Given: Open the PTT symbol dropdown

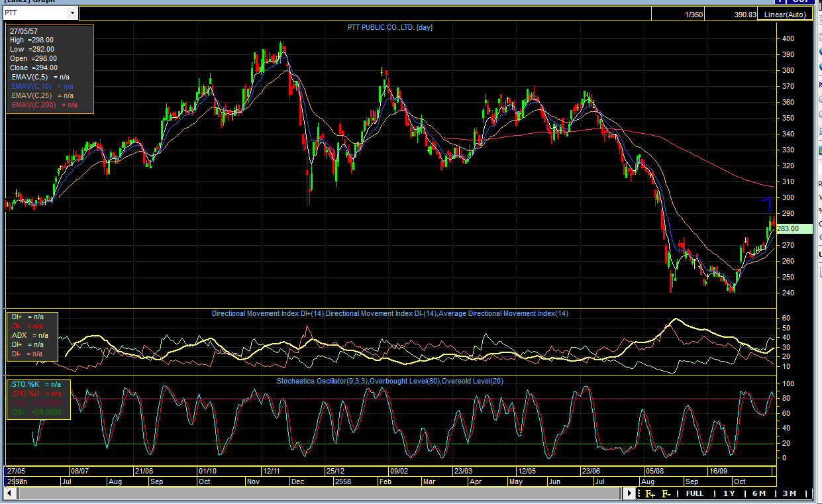Looking at the screenshot, I should pos(72,13).
